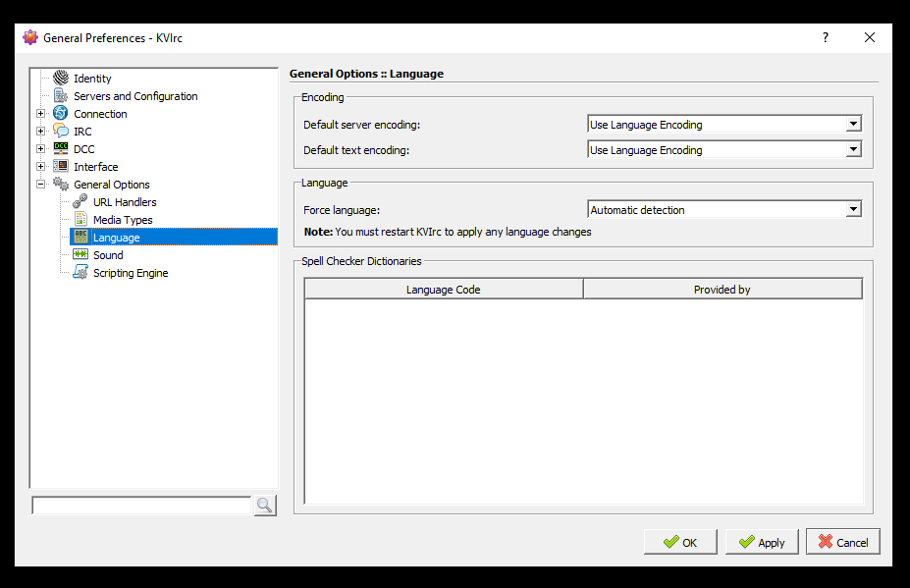Click the search magnifier icon
The height and width of the screenshot is (588, 910).
pyautogui.click(x=264, y=505)
